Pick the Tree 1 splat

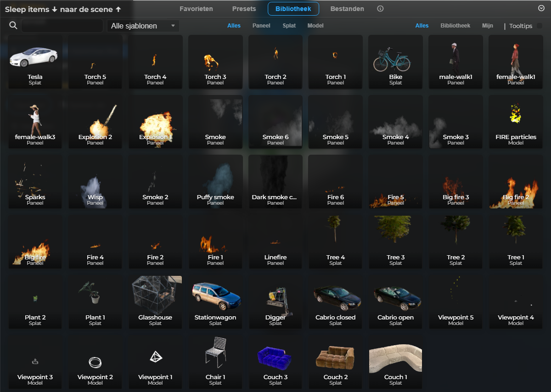coord(516,242)
